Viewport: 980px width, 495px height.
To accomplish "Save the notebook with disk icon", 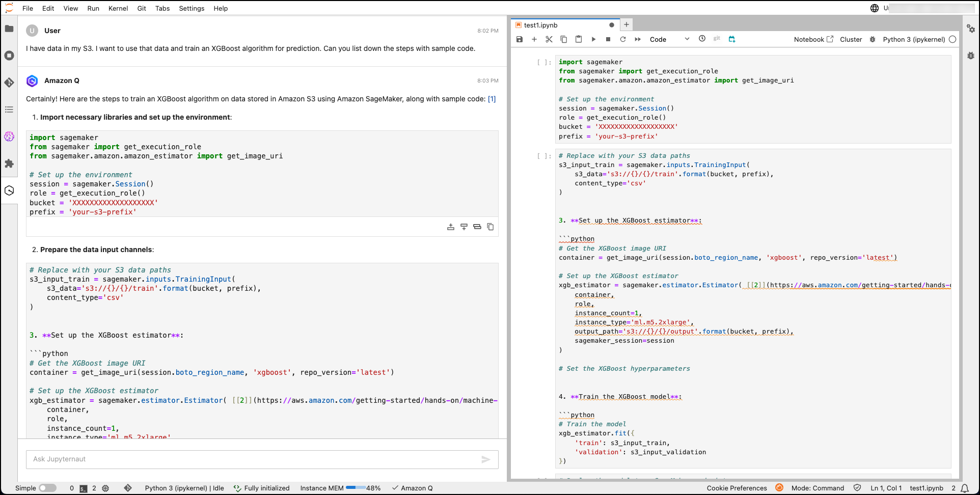I will click(x=520, y=39).
